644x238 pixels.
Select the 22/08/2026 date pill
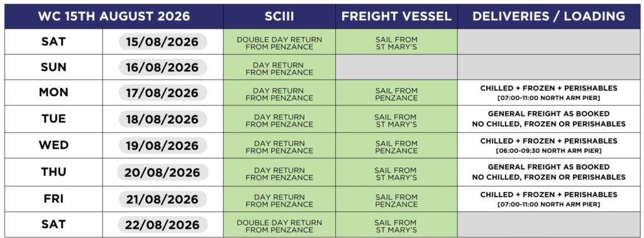163,225
